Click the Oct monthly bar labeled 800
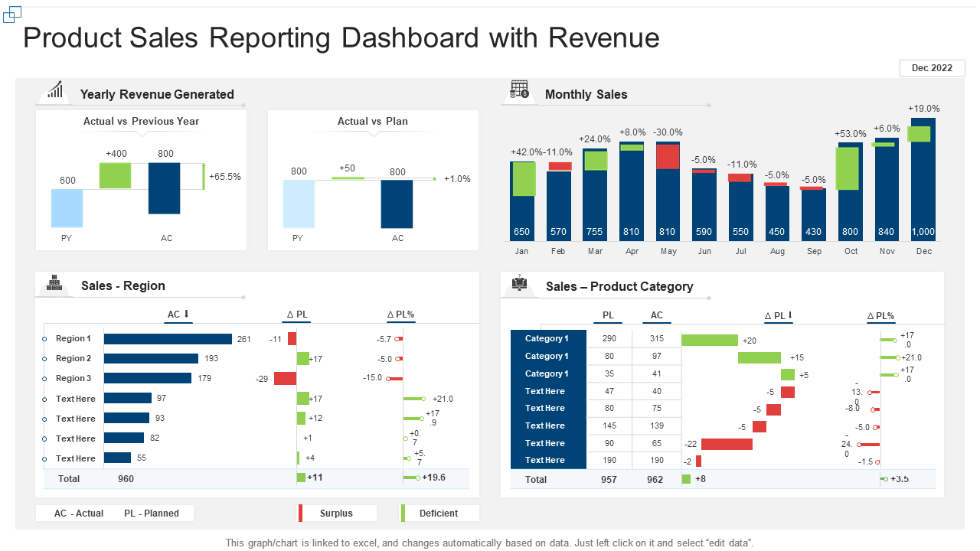The image size is (980, 551). [x=850, y=192]
